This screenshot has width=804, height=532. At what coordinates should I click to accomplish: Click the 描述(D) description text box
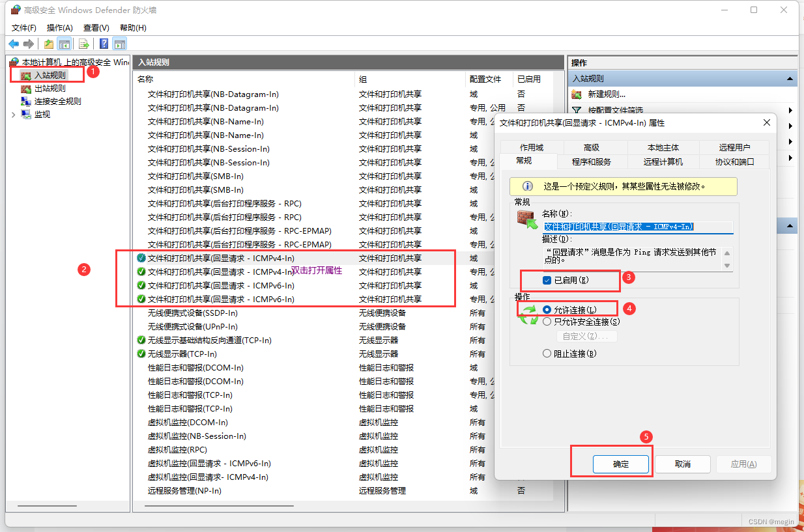click(633, 259)
